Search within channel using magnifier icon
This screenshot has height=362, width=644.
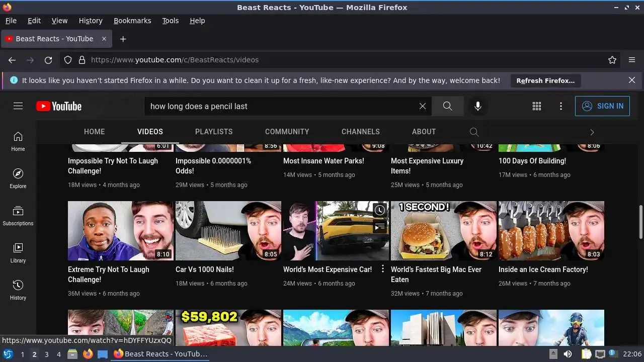point(474,132)
